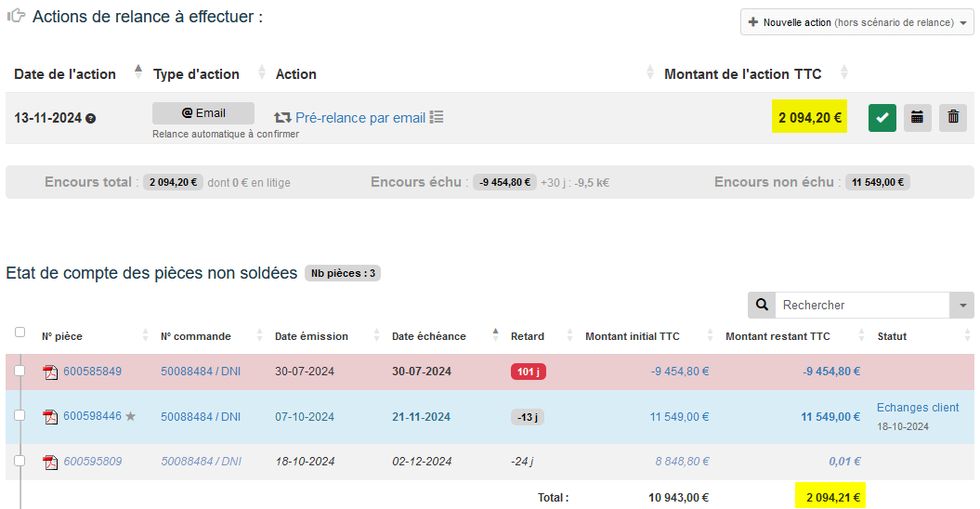Image resolution: width=980 pixels, height=509 pixels.
Task: Sort table by Date échéance header
Action: [428, 336]
